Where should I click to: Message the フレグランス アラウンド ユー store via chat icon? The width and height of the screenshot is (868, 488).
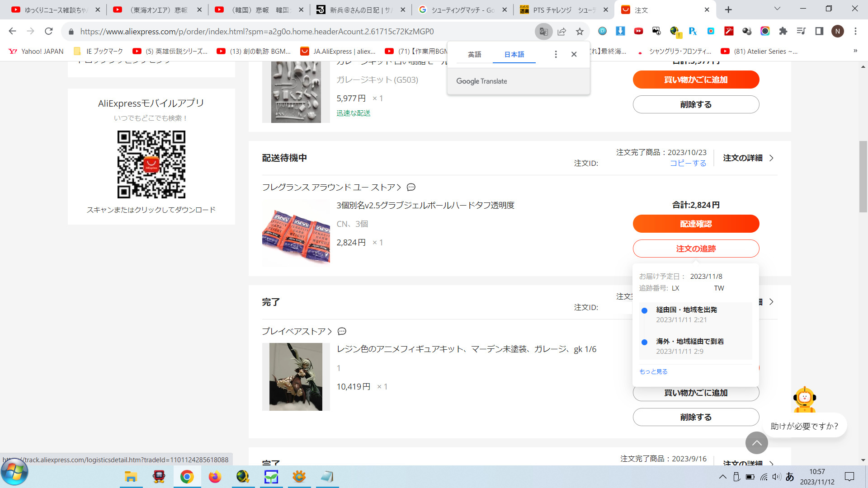tap(411, 187)
